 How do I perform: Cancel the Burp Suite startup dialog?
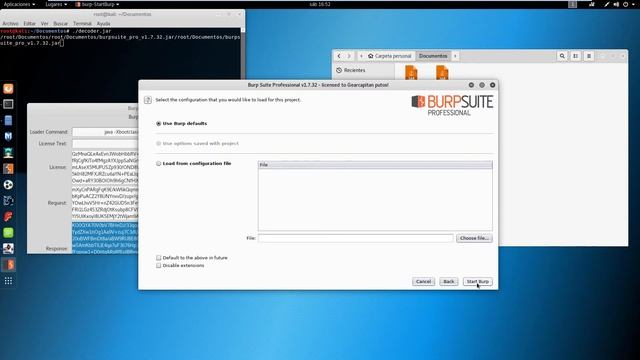pos(423,282)
